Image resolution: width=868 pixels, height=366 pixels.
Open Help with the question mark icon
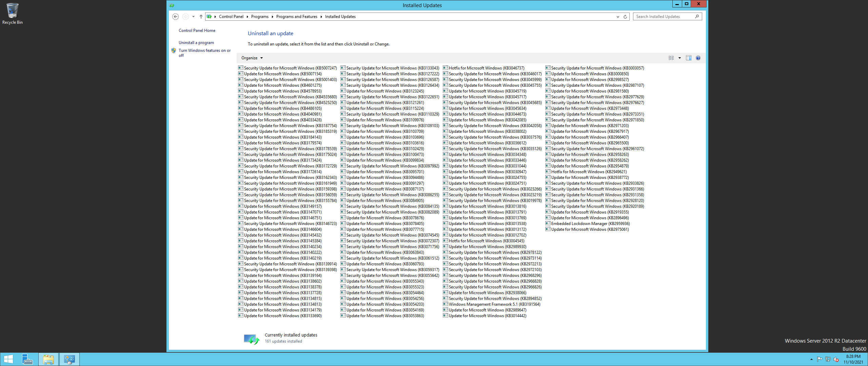point(698,58)
